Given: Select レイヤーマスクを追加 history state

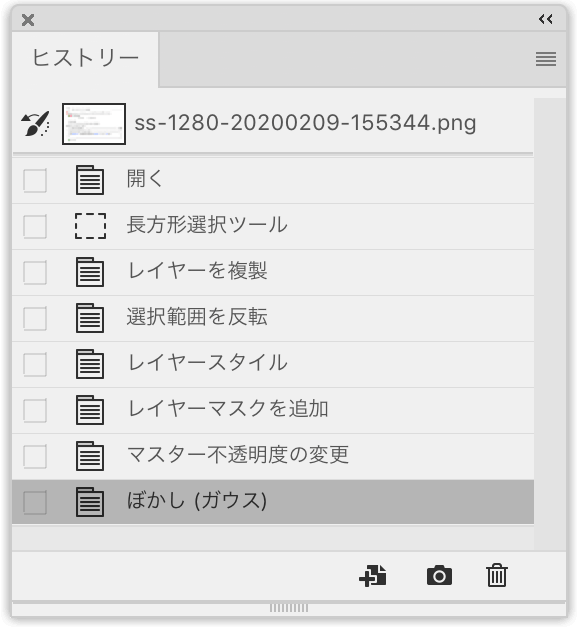Looking at the screenshot, I should 273,411.
